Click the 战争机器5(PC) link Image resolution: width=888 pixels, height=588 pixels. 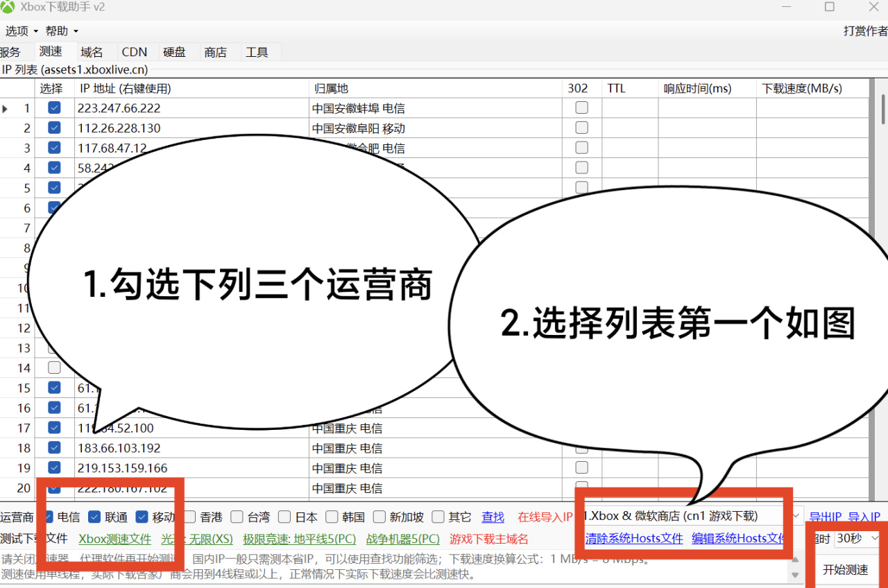pyautogui.click(x=403, y=539)
